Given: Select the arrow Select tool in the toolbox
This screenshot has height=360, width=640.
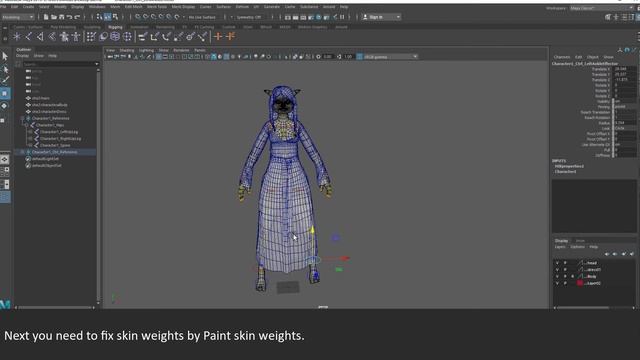Looking at the screenshot, I should (x=5, y=56).
